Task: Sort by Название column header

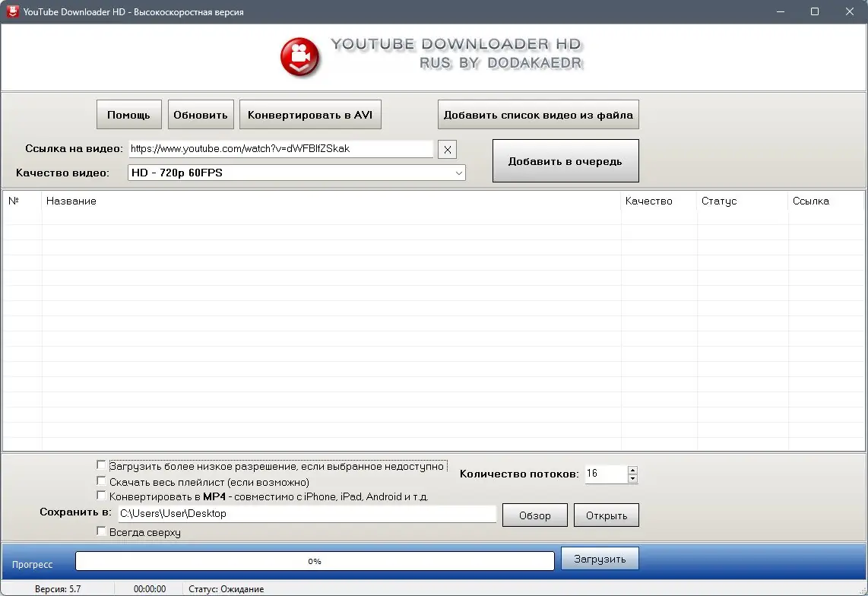Action: coord(331,201)
